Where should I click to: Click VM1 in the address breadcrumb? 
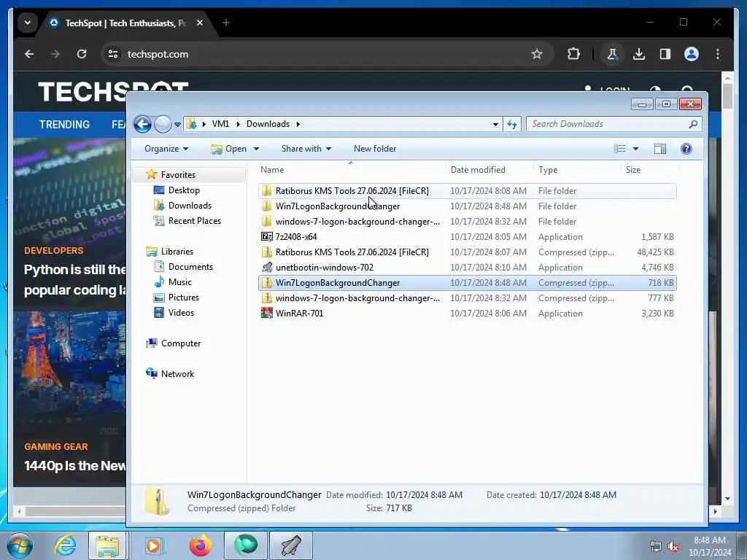click(x=220, y=124)
